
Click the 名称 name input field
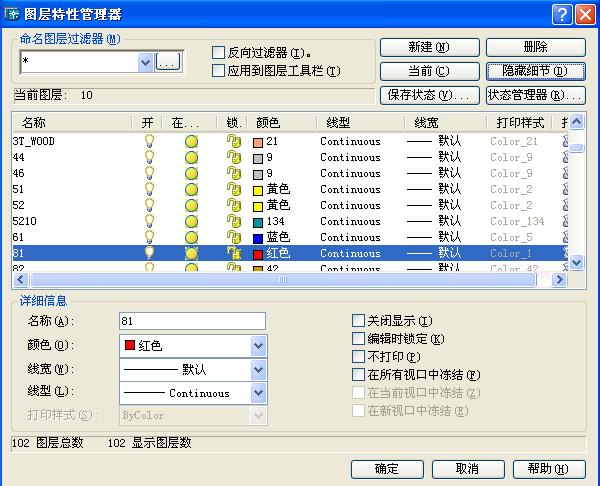pyautogui.click(x=192, y=321)
